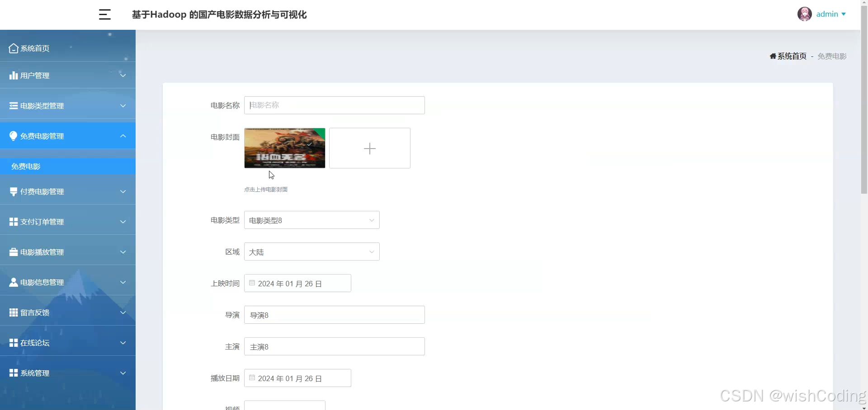Click the grid icon for 支付订单管理
The height and width of the screenshot is (410, 868).
tap(13, 221)
